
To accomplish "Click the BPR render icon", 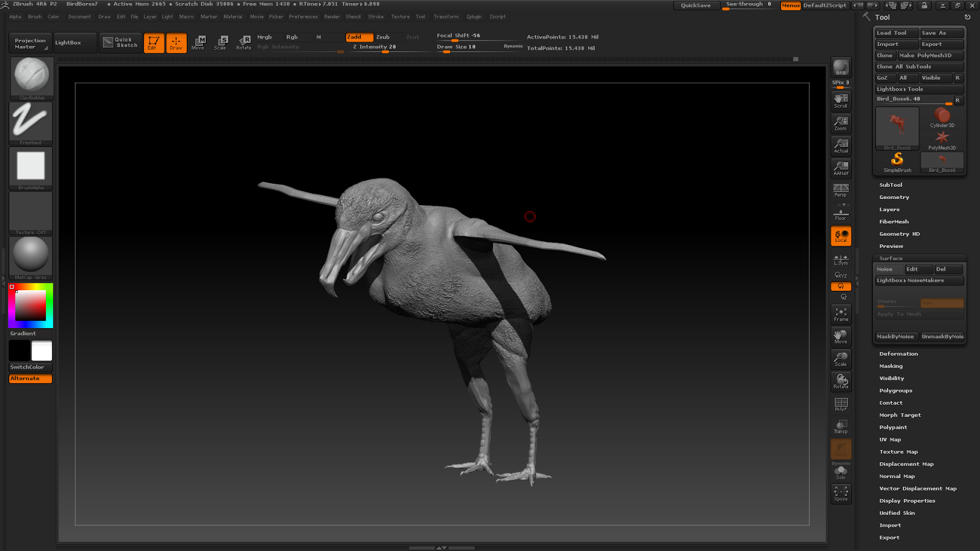I will (x=841, y=67).
